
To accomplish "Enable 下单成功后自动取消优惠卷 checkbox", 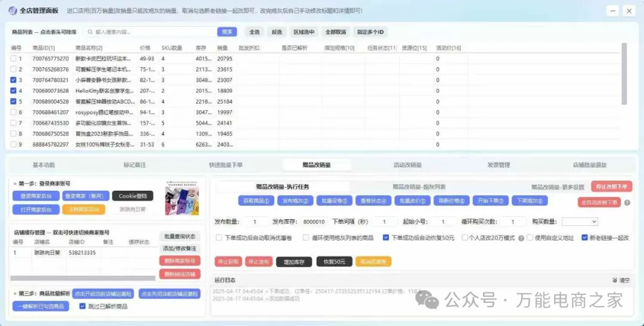I will [x=218, y=238].
